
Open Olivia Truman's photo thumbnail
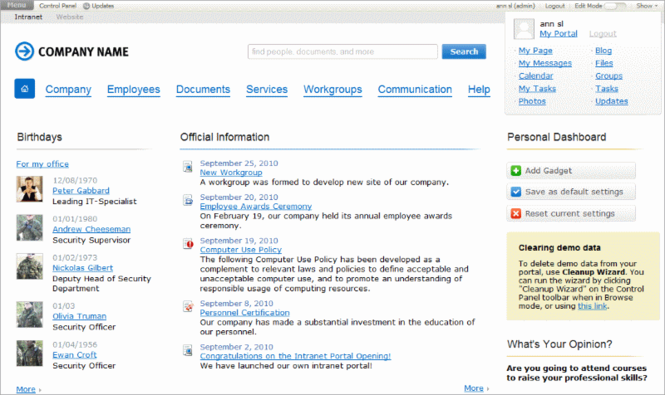pyautogui.click(x=30, y=314)
